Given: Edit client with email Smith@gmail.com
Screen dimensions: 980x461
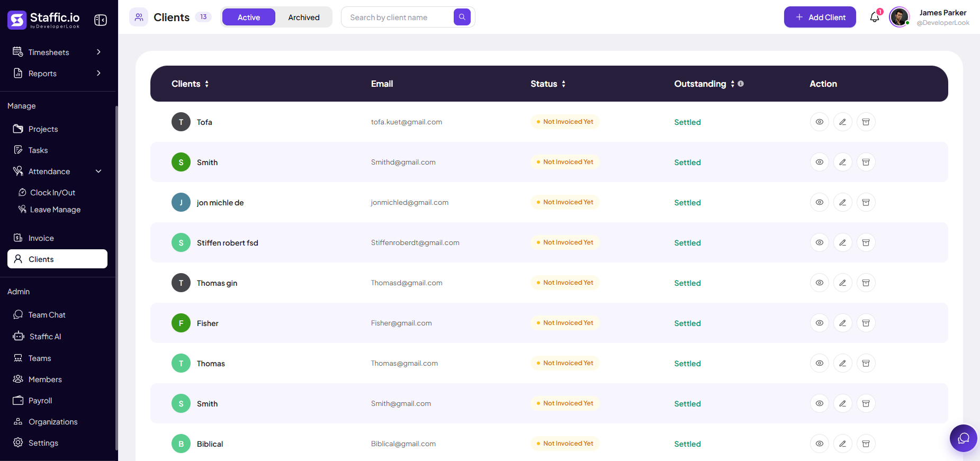Looking at the screenshot, I should coord(843,403).
